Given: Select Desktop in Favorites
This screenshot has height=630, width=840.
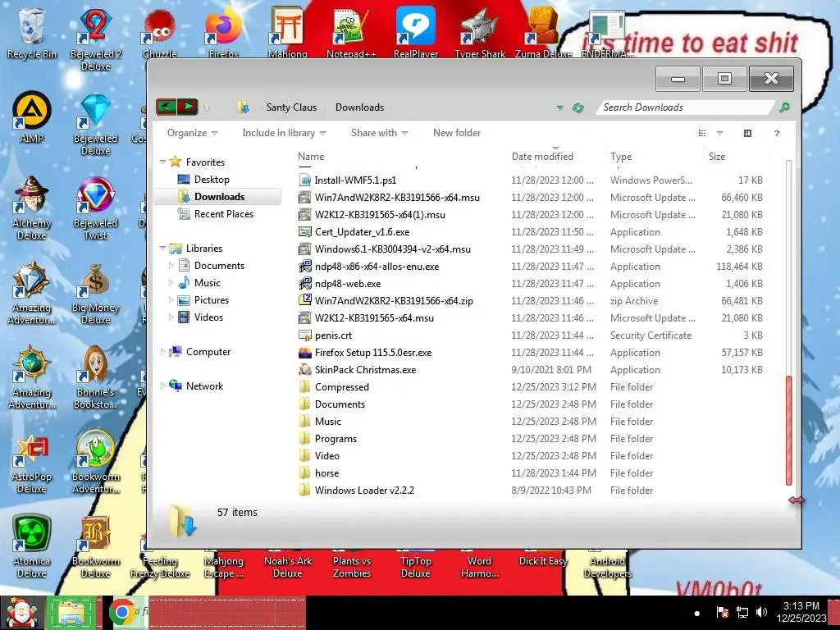Looking at the screenshot, I should point(212,180).
